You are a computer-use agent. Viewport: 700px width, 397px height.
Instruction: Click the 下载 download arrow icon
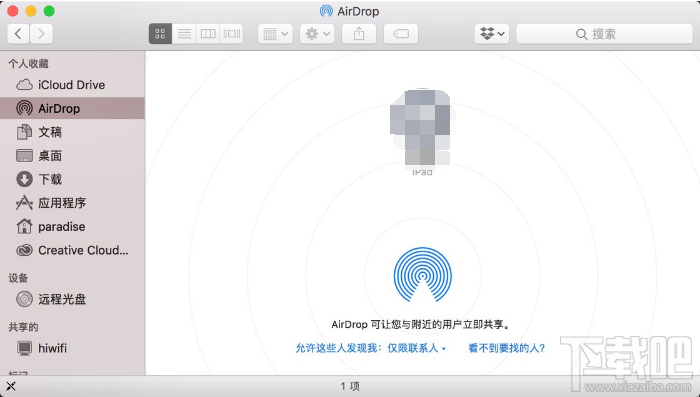24,180
